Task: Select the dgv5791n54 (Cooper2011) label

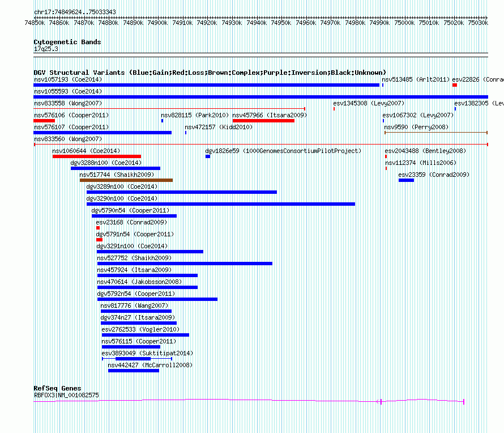Action: 135,234
